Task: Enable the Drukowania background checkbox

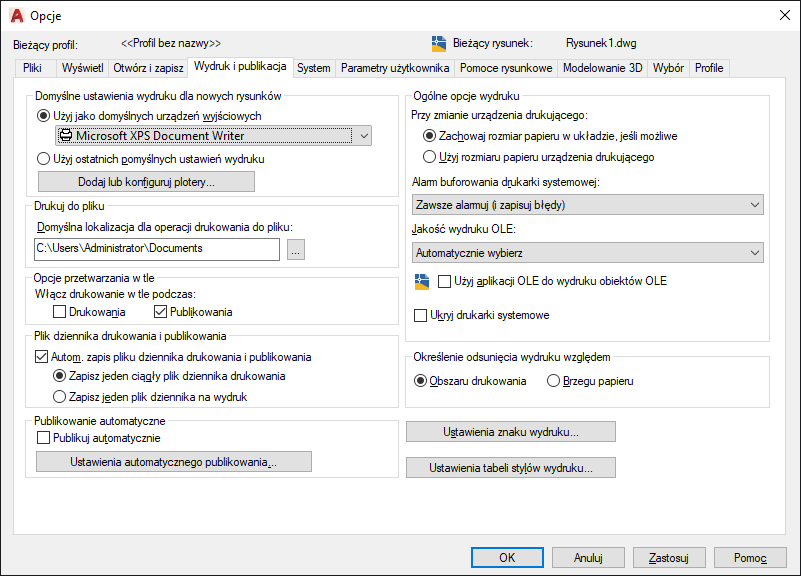Action: tap(60, 311)
